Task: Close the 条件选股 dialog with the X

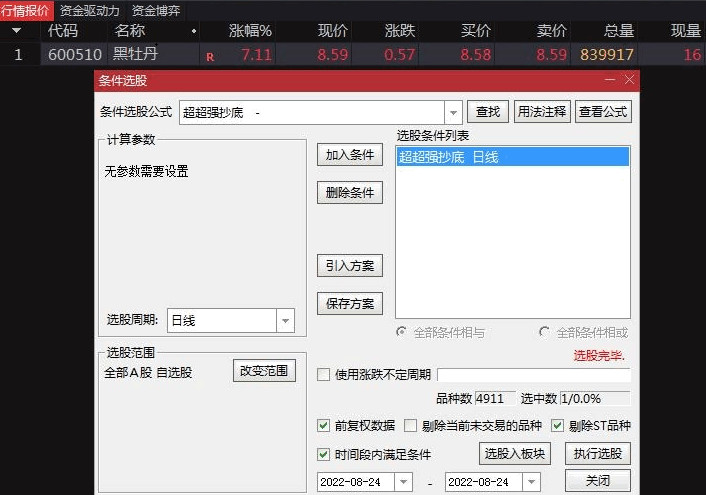Action: pyautogui.click(x=629, y=80)
